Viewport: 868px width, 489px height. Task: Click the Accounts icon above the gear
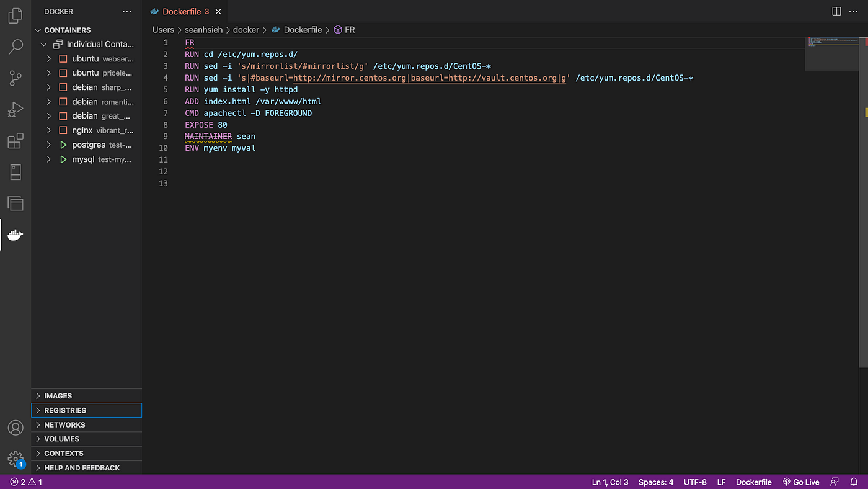point(15,428)
